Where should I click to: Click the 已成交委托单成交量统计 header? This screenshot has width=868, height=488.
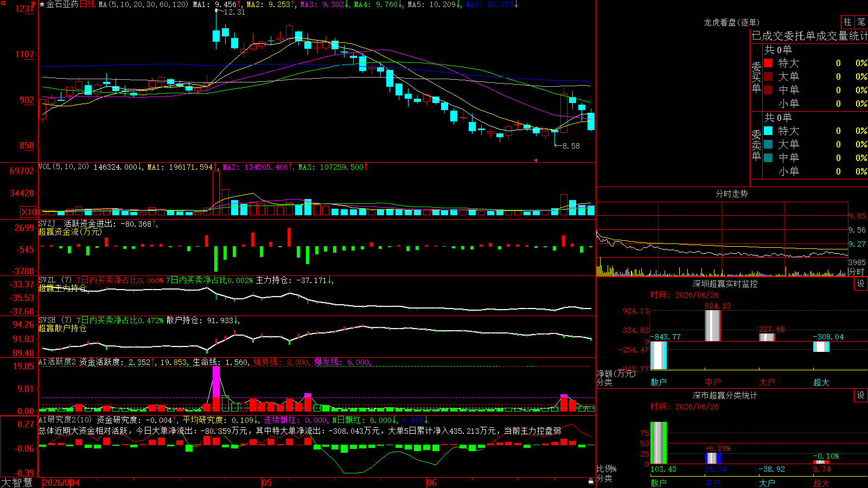[809, 36]
